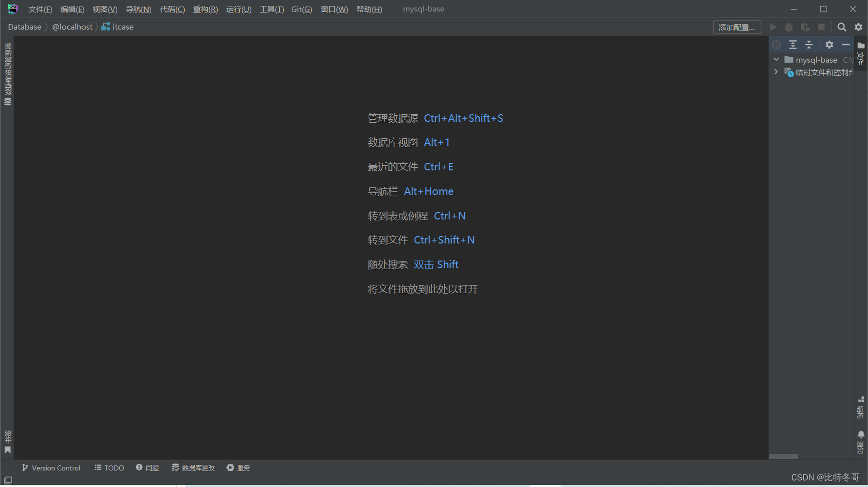Open the 工具(T) menu
Image resolution: width=868 pixels, height=487 pixels.
[271, 10]
